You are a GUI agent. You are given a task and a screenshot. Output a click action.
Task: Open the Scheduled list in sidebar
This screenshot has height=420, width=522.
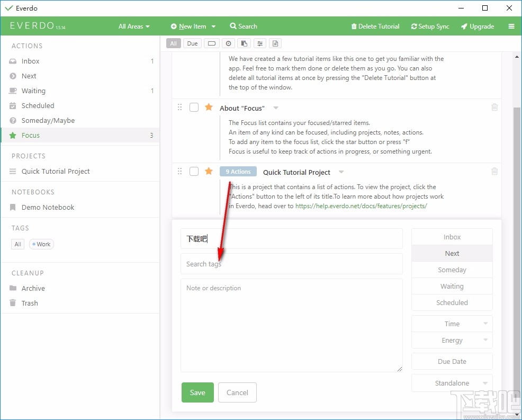click(x=80, y=105)
